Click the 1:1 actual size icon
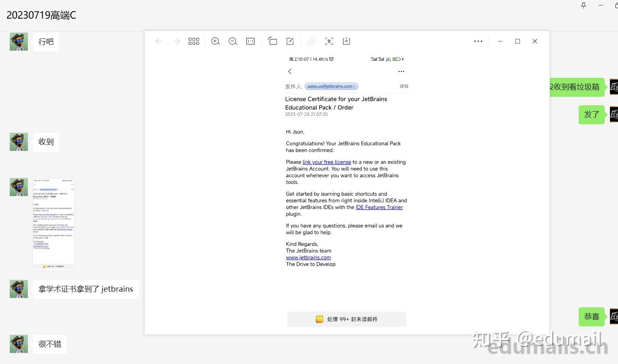Screen dimensions: 618x364 tap(250, 41)
